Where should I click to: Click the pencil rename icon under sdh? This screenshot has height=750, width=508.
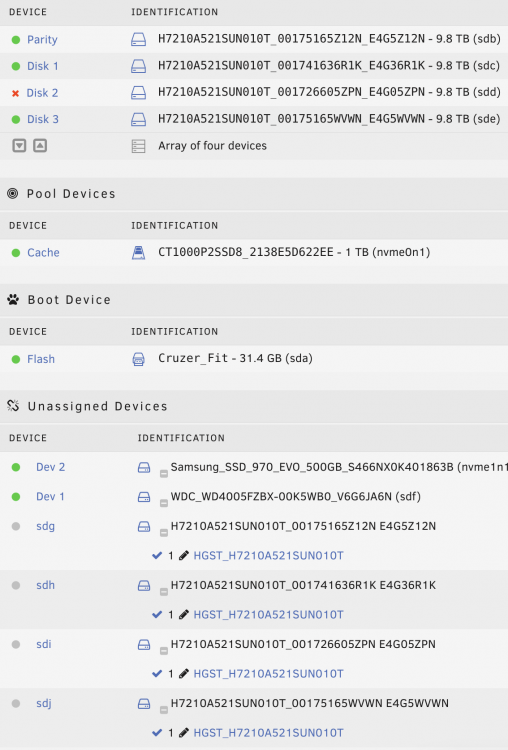(x=184, y=615)
